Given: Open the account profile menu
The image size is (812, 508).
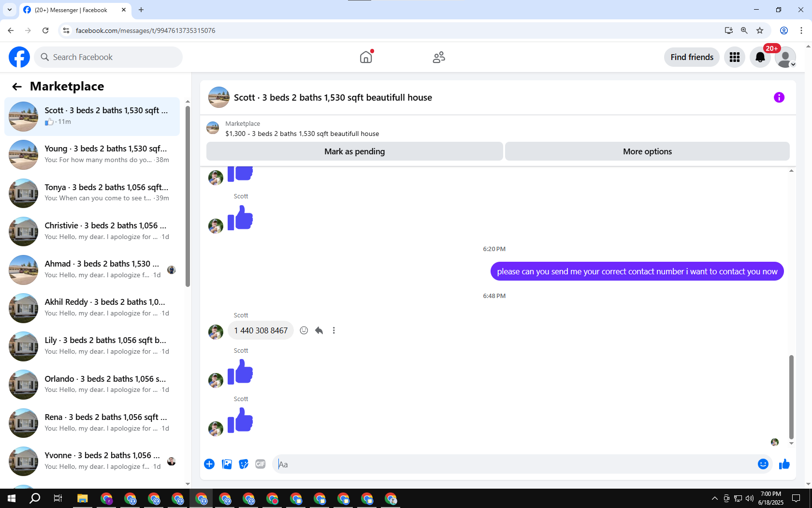Looking at the screenshot, I should (x=785, y=57).
